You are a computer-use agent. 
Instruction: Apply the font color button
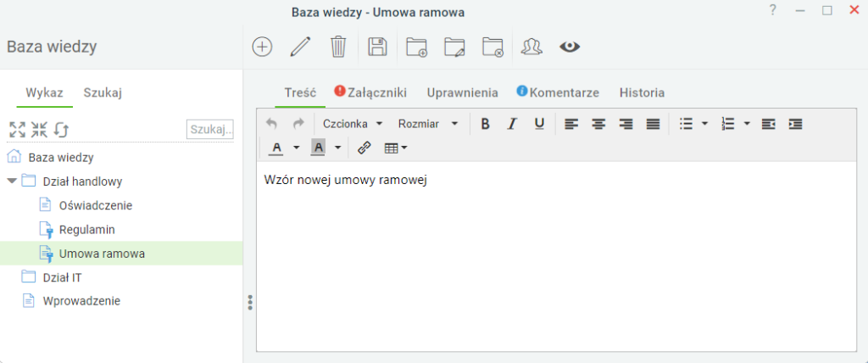(x=277, y=148)
